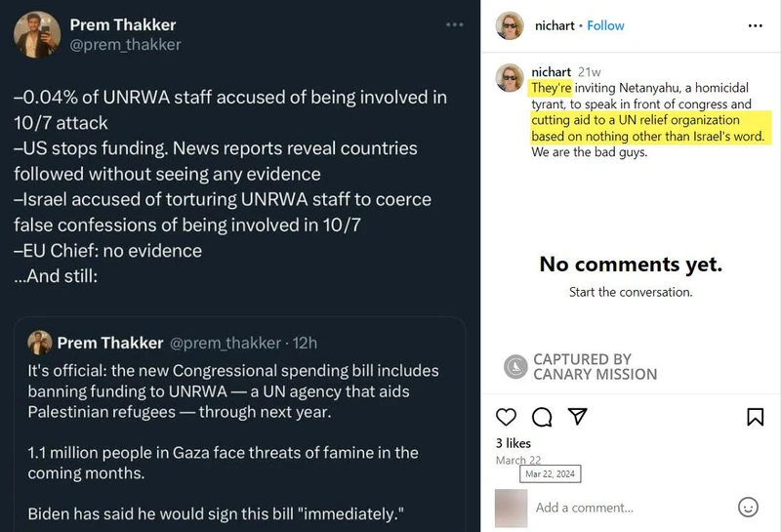Click nichart avatar beside the caption
Viewport: 781px width, 532px height.
pyautogui.click(x=510, y=77)
